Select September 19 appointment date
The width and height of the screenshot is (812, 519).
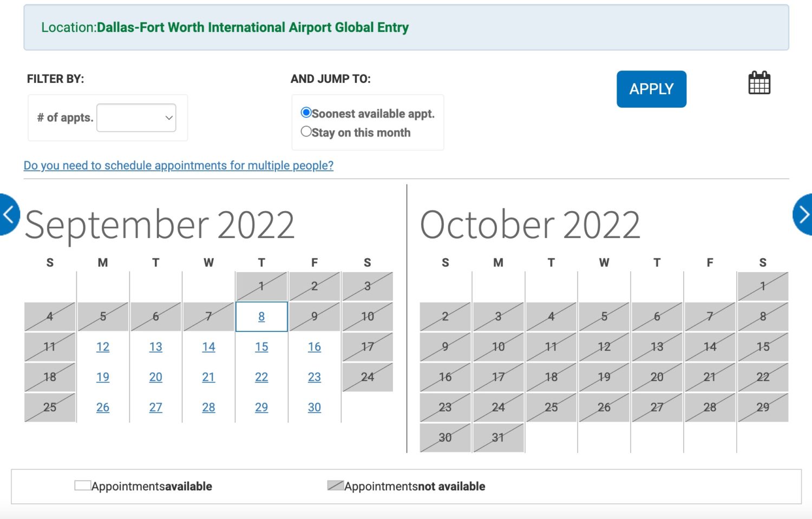point(103,377)
